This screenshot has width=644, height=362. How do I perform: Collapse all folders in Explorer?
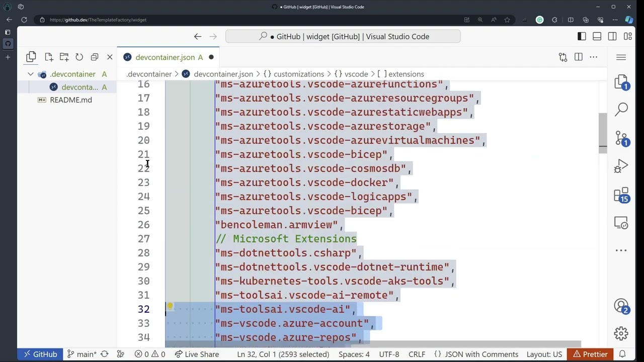[x=94, y=57]
